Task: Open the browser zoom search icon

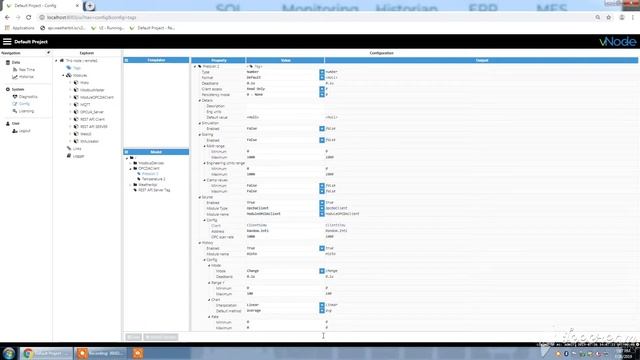Action: coord(598,18)
